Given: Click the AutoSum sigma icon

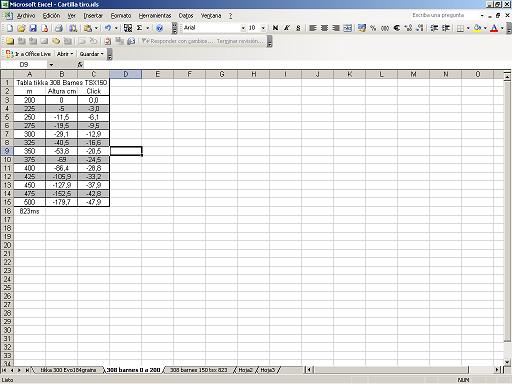Looking at the screenshot, I should click(x=140, y=28).
